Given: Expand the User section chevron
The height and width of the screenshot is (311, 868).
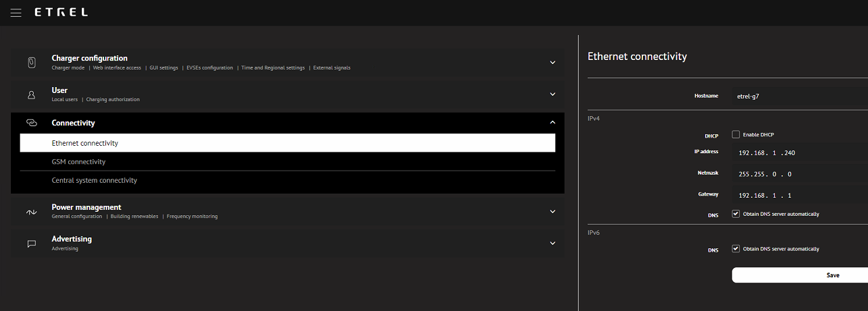Looking at the screenshot, I should tap(553, 94).
